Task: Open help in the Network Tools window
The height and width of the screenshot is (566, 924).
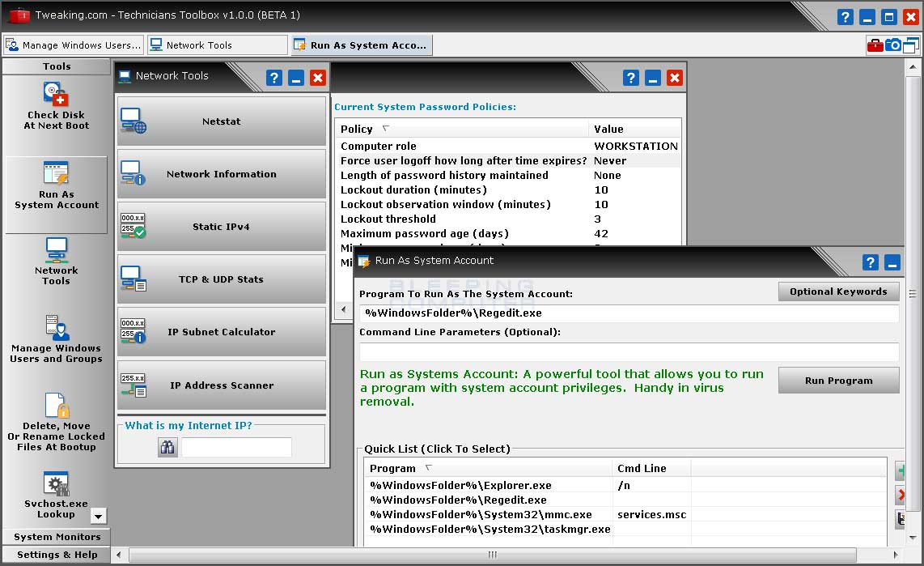Action: pos(274,78)
